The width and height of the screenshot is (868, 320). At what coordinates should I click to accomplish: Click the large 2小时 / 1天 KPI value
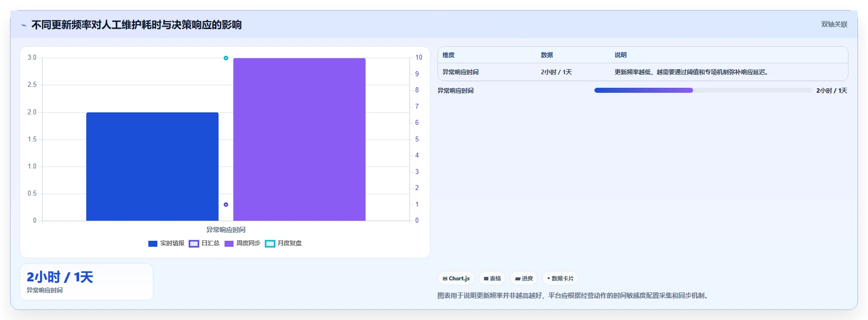pos(60,277)
